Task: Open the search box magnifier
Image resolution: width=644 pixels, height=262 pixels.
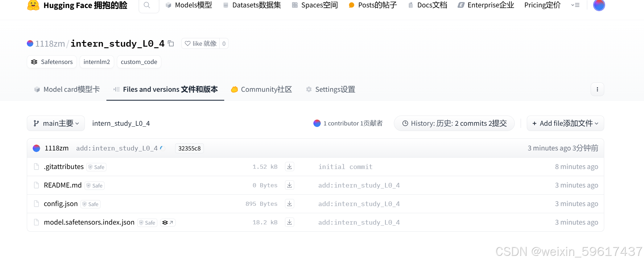Action: (x=147, y=5)
